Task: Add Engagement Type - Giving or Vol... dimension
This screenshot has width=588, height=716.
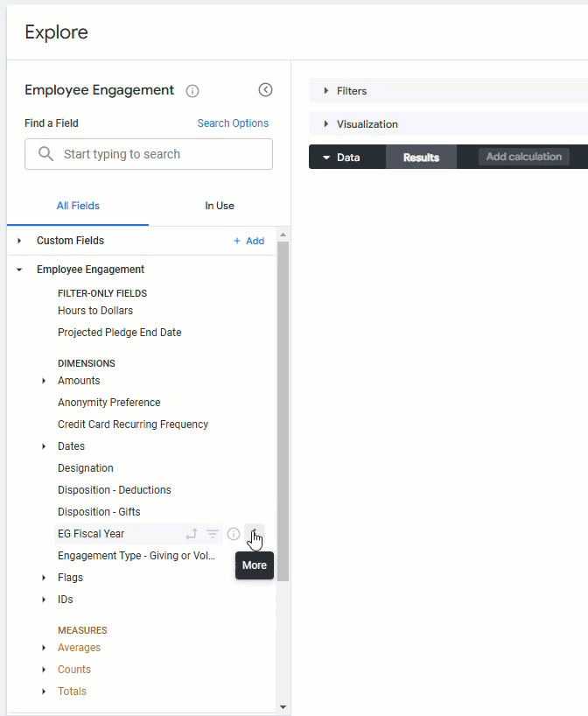Action: (136, 556)
